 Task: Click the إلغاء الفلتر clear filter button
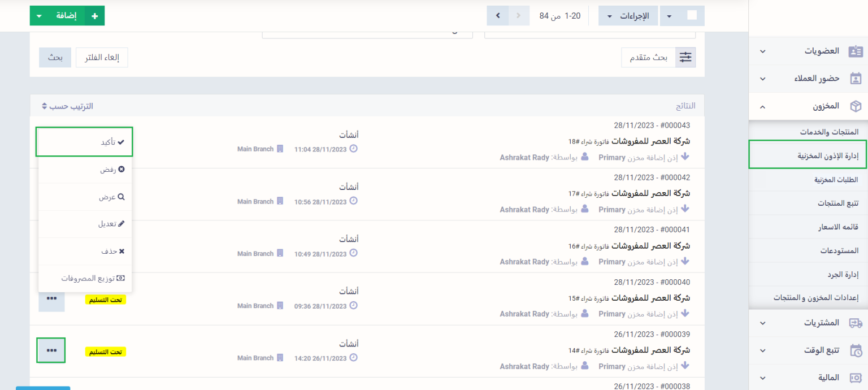[102, 58]
